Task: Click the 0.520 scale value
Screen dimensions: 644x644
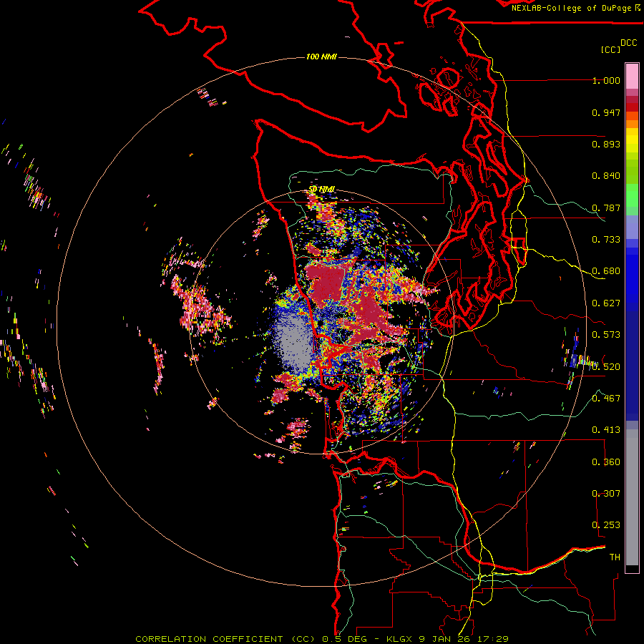Action: (x=606, y=367)
